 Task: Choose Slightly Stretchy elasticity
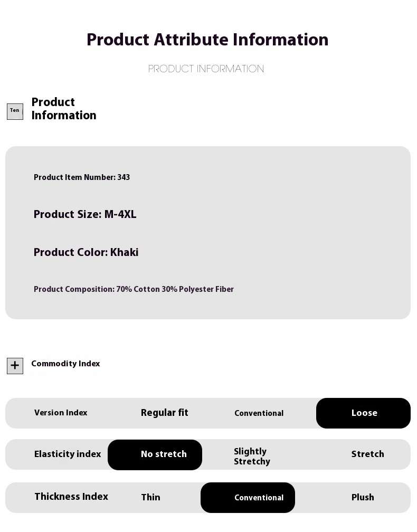tap(252, 457)
